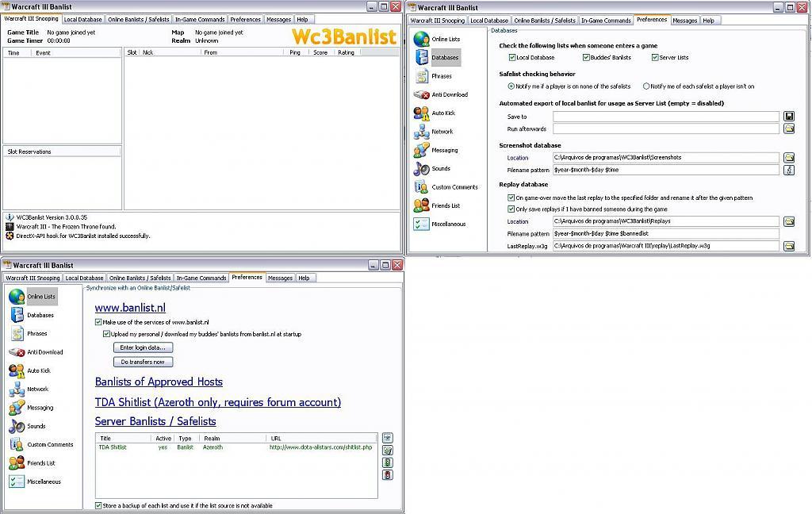The height and width of the screenshot is (514, 812).
Task: Open Anti Download in bottom window sidebar
Action: coord(36,352)
